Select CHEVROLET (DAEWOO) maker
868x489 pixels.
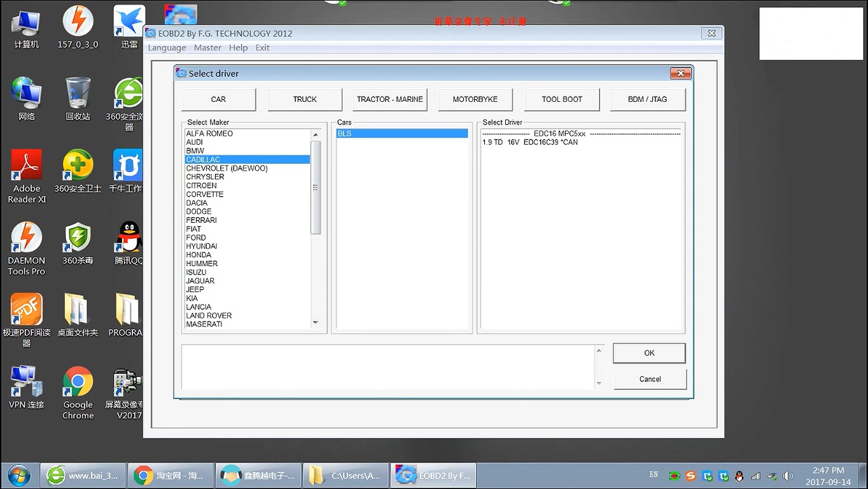pyautogui.click(x=248, y=169)
